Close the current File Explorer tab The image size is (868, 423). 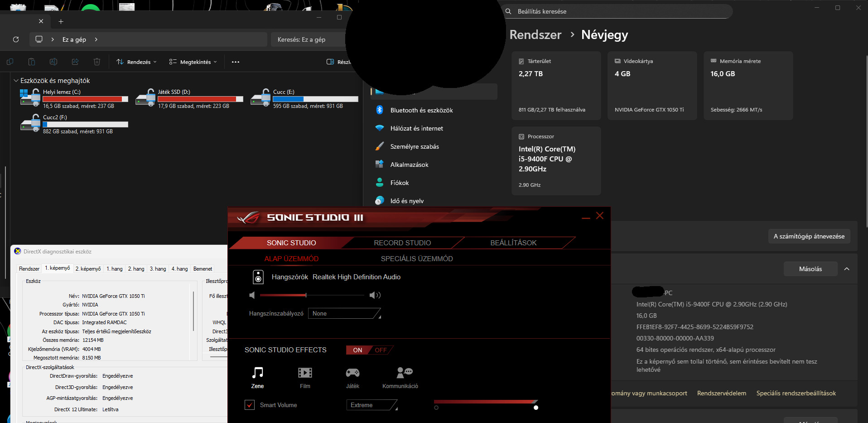(41, 21)
